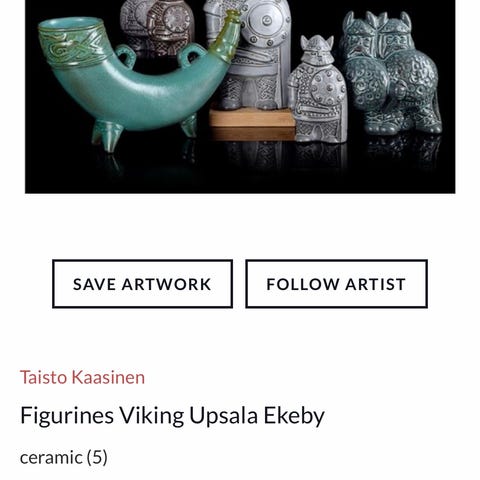Click the green spout of the horn vessel
The width and height of the screenshot is (480, 480).
225,37
